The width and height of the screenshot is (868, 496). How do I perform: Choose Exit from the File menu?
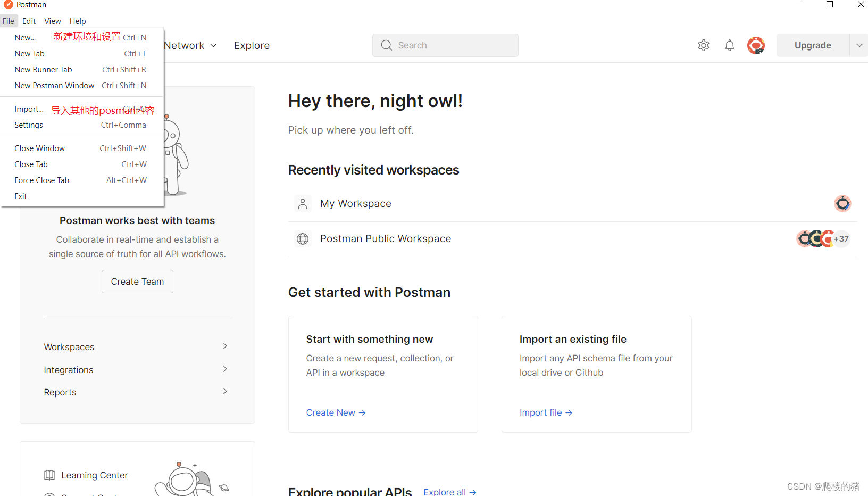(81, 196)
